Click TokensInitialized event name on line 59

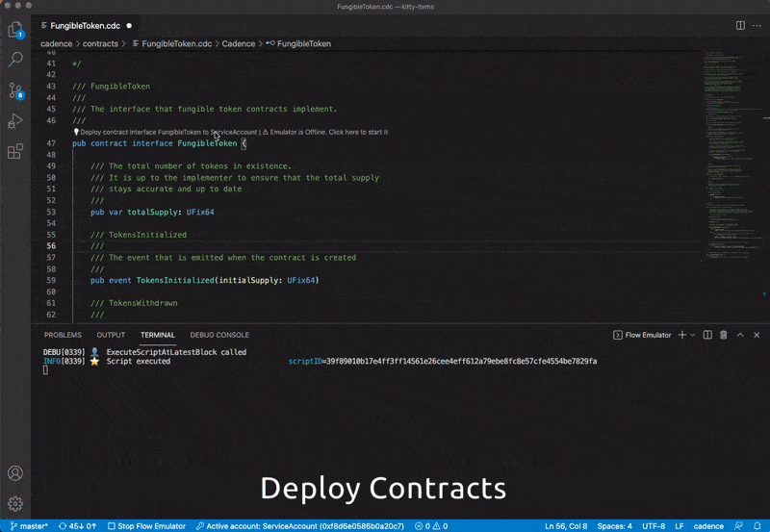175,280
